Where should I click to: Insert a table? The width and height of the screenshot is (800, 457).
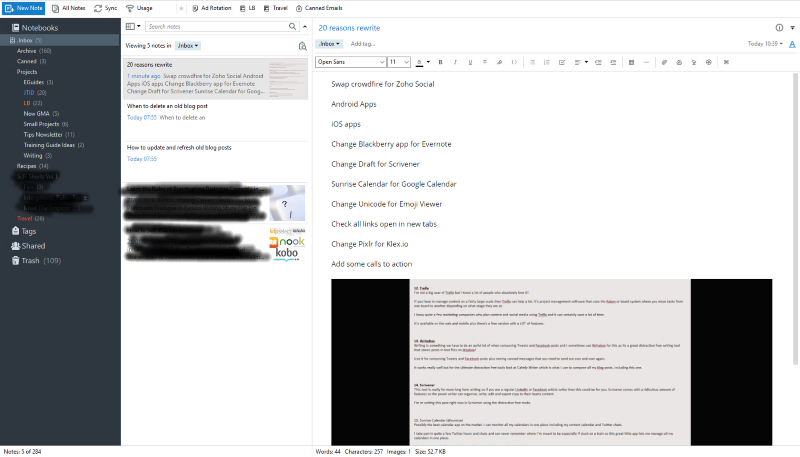coord(631,62)
